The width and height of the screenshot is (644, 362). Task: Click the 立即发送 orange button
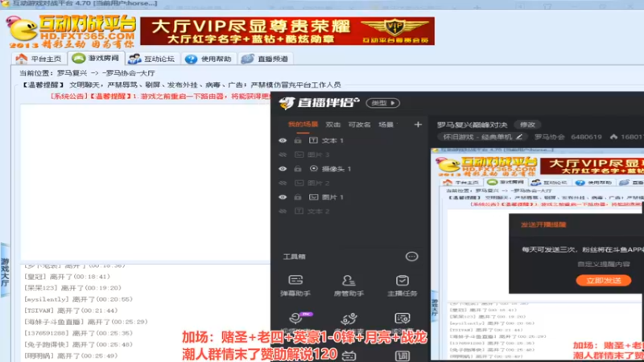(603, 280)
